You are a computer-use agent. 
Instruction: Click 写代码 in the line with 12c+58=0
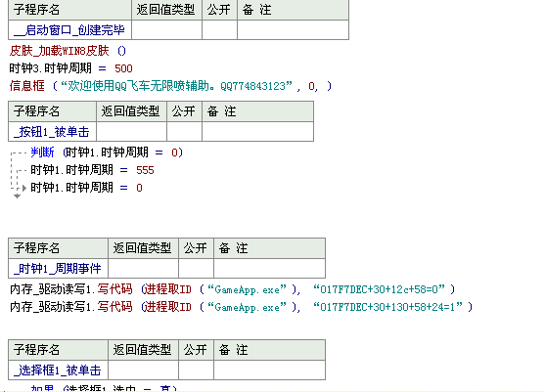(114, 289)
